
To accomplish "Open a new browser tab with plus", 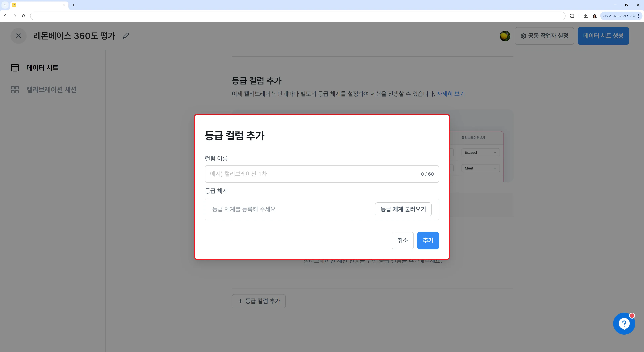I will tap(73, 5).
